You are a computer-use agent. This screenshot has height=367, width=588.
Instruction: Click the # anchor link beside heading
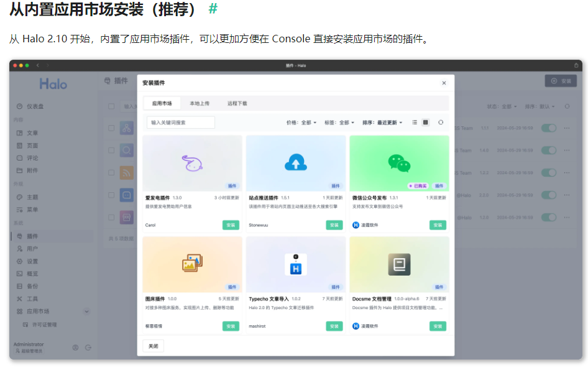213,9
